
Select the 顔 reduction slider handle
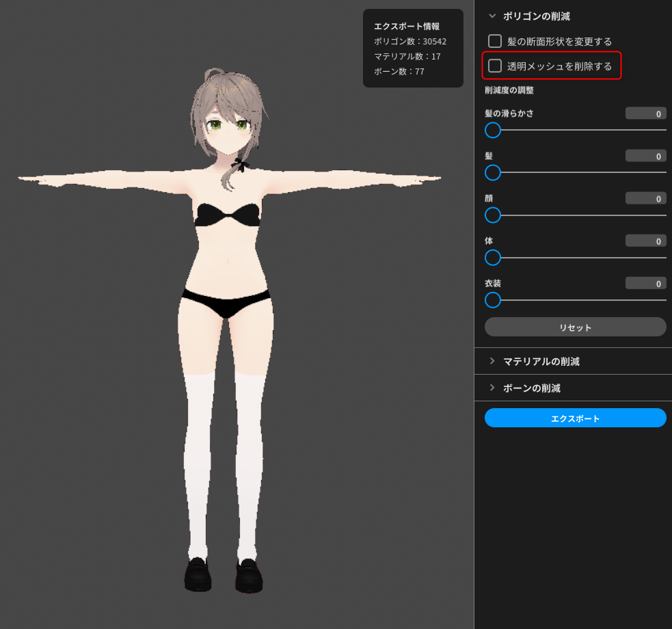pyautogui.click(x=493, y=215)
